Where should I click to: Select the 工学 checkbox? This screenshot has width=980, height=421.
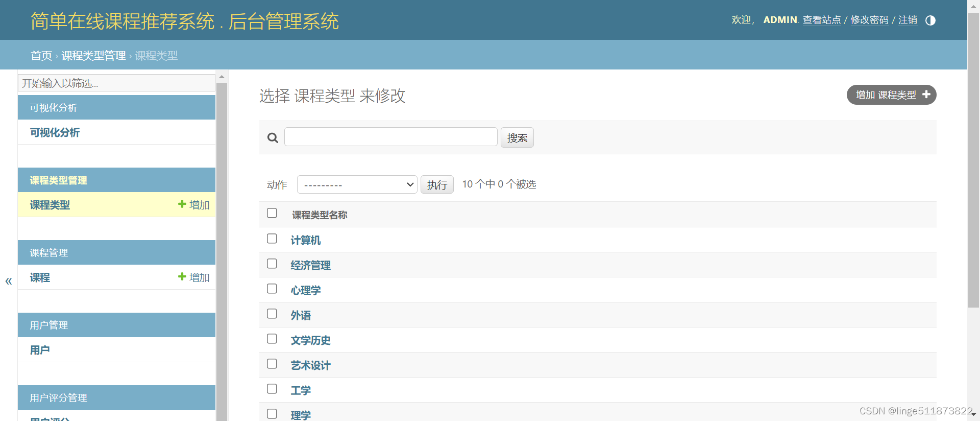coord(272,389)
